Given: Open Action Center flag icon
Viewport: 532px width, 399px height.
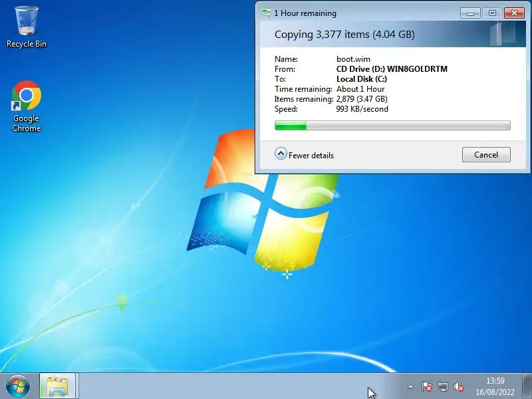Looking at the screenshot, I should point(426,386).
